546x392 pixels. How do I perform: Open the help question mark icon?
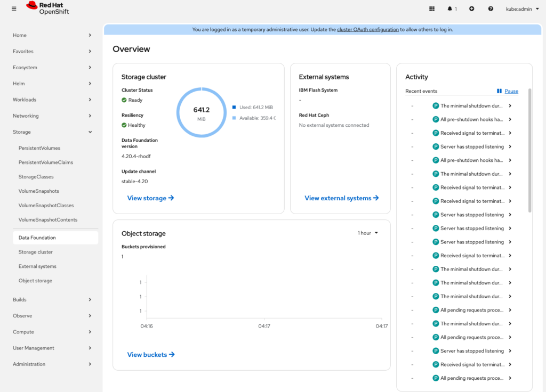coord(491,9)
